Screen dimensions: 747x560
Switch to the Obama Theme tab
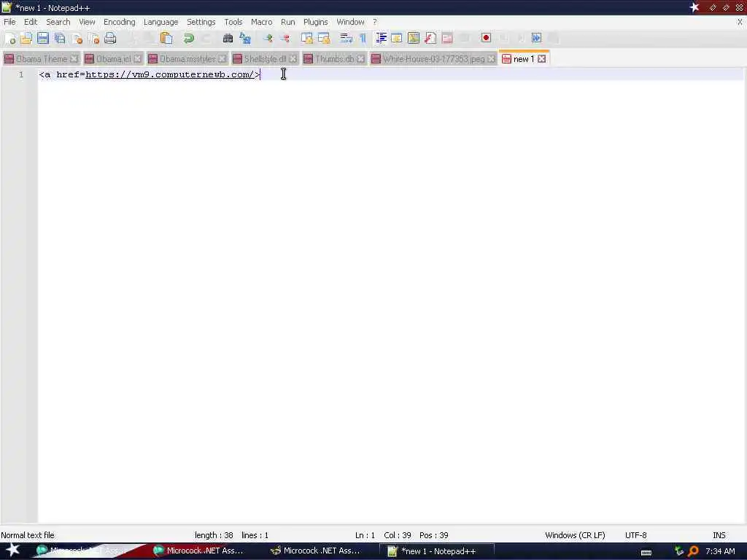click(42, 59)
